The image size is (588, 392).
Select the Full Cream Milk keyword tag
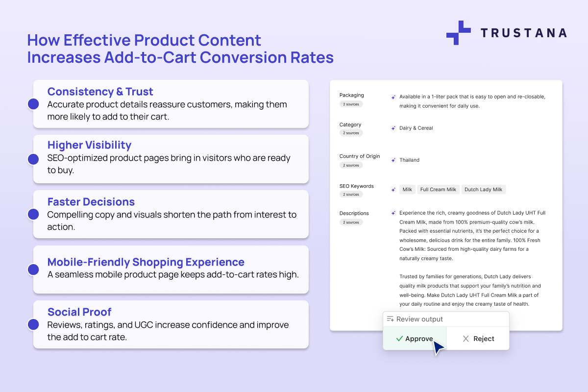(x=438, y=190)
